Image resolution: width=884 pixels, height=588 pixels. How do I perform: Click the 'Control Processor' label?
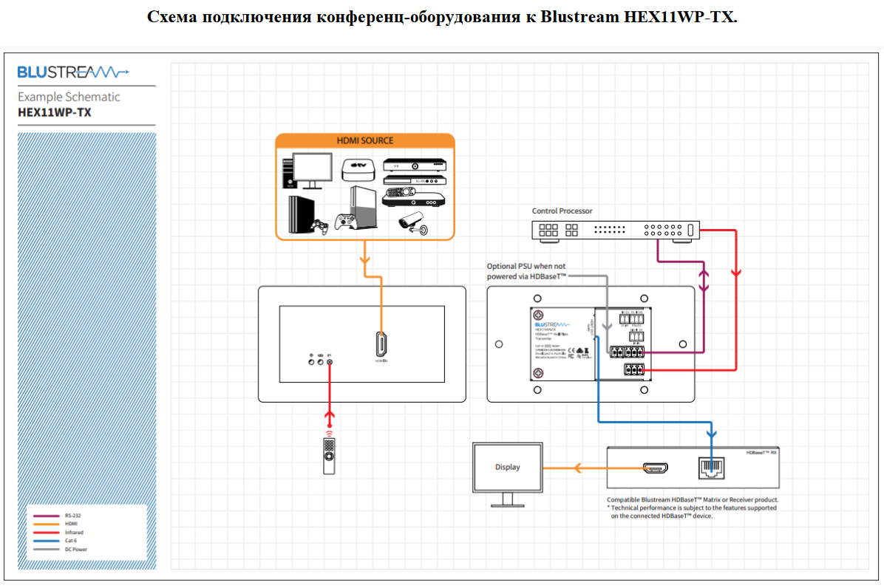[x=562, y=211]
